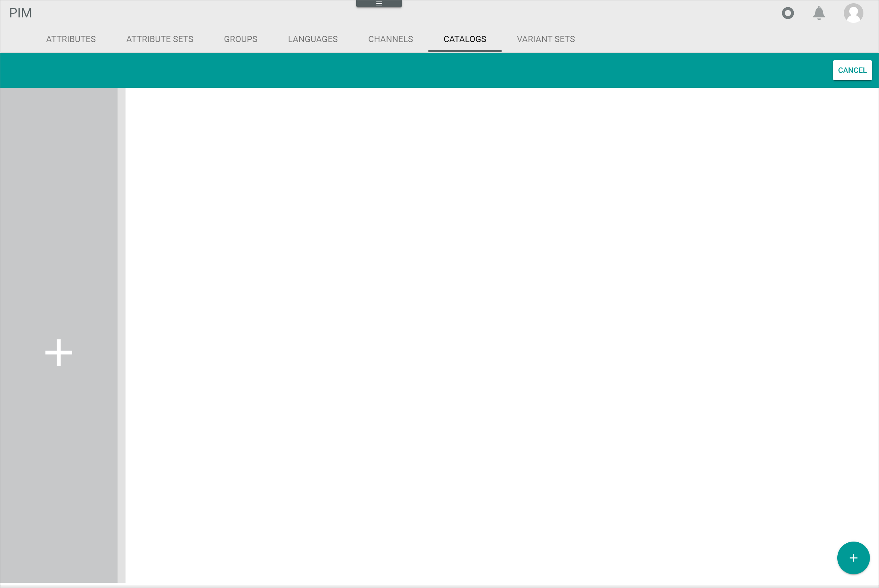Click the Cancel button
This screenshot has height=588, width=879.
coord(852,70)
